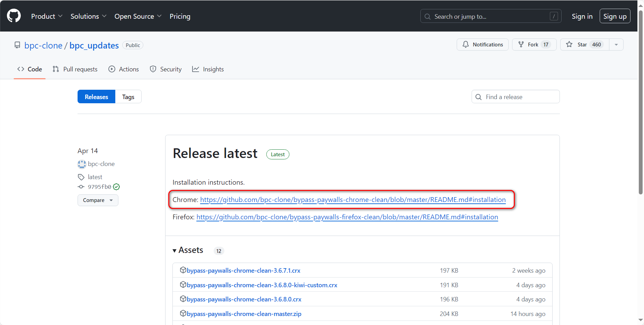Collapse the Assets section
Viewport: 644px width, 325px height.
[x=188, y=250]
